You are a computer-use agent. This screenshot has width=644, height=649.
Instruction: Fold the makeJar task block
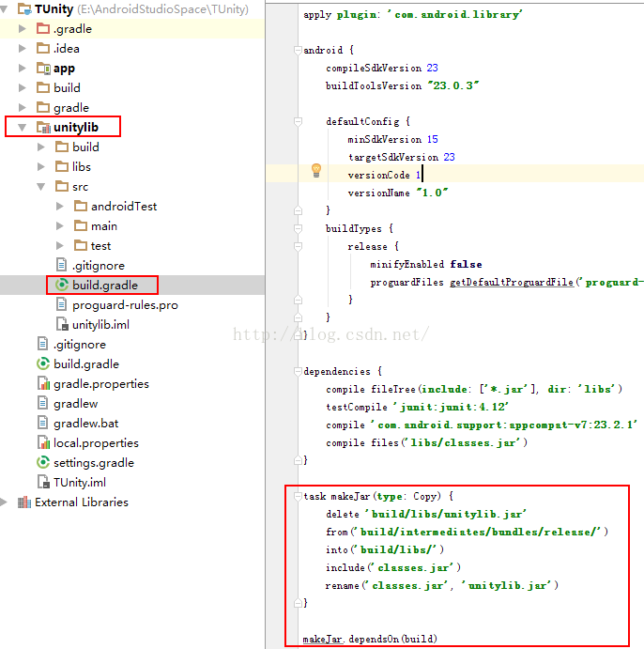298,496
